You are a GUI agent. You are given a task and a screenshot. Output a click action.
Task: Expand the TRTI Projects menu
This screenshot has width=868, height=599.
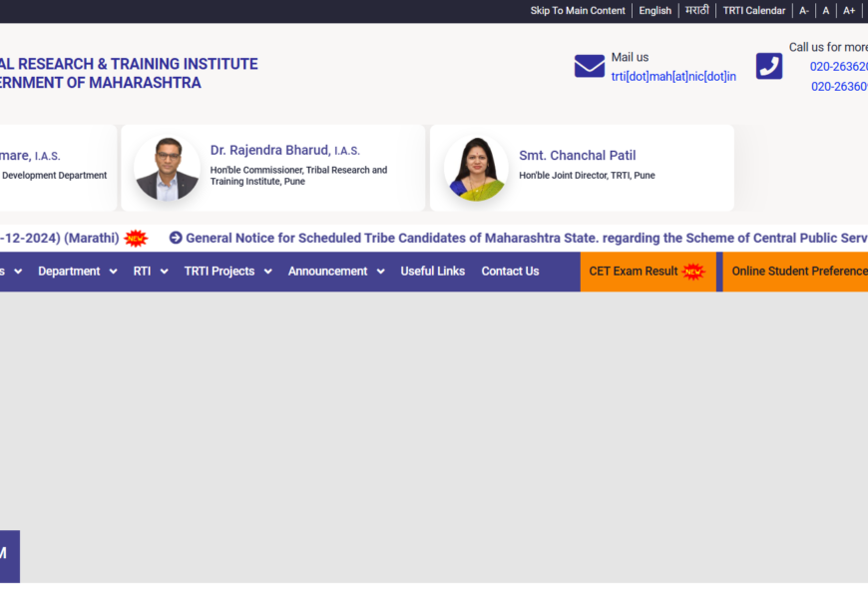click(x=227, y=272)
